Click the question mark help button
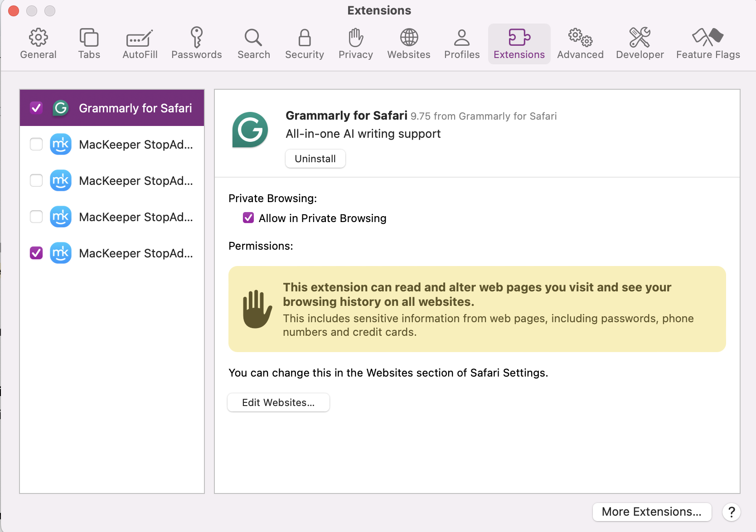Screen dimensions: 756x532 731,512
